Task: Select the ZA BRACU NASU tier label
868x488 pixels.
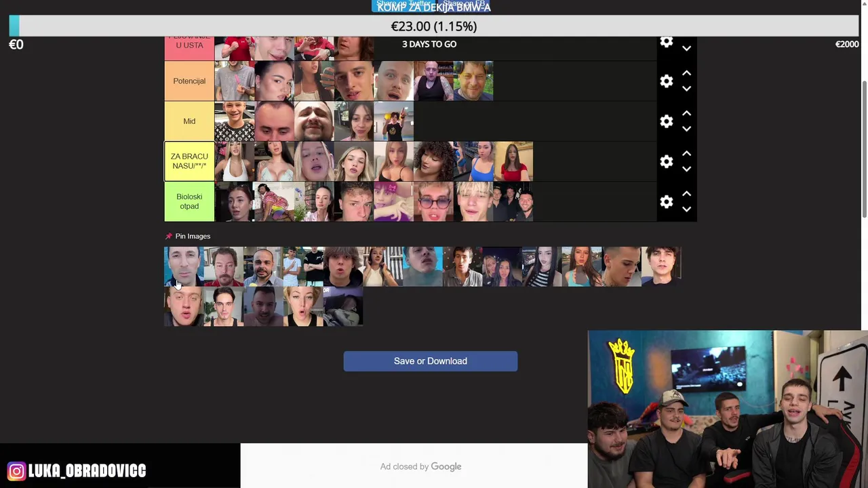Action: pyautogui.click(x=189, y=161)
